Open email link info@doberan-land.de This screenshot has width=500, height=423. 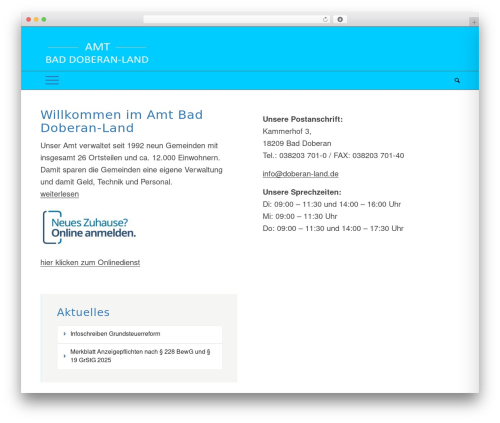300,174
